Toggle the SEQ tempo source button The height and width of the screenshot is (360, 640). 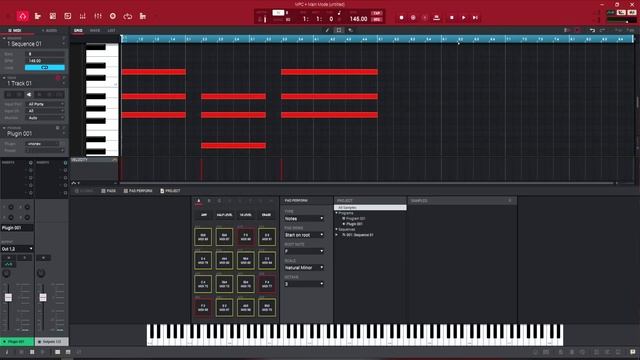376,19
